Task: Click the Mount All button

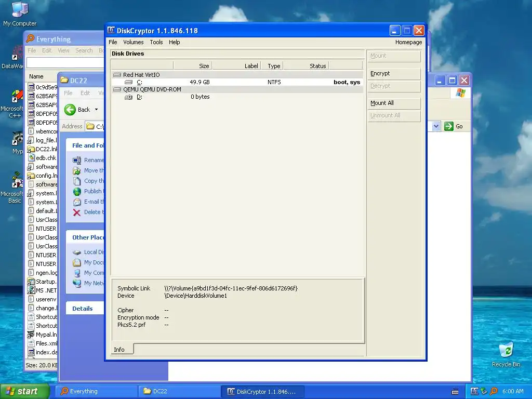Action: tap(394, 103)
